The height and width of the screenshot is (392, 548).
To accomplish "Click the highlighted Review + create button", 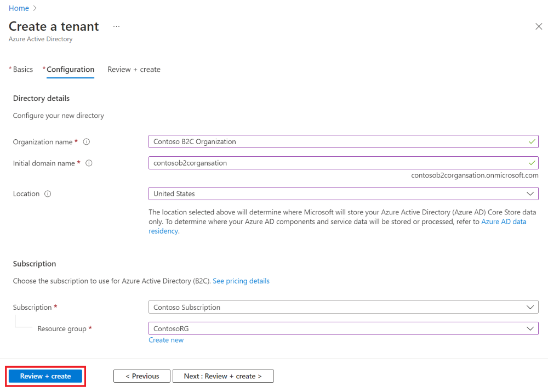I will (45, 376).
